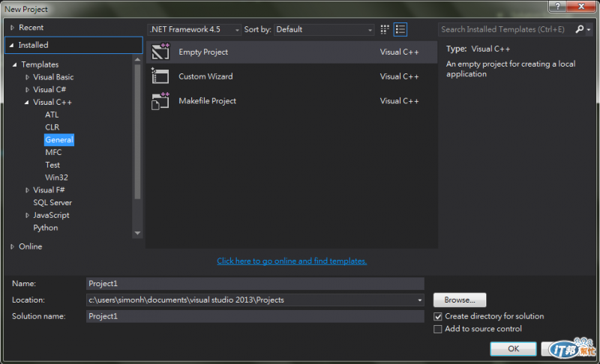
Task: Click the Solution name input field
Action: click(255, 317)
